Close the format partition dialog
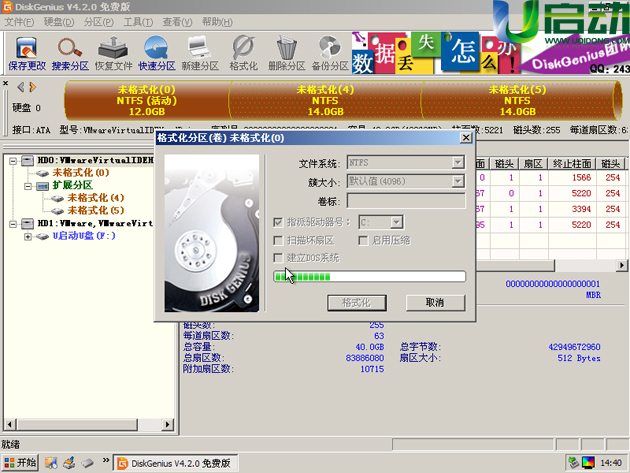Image resolution: width=630 pixels, height=473 pixels. tap(466, 138)
